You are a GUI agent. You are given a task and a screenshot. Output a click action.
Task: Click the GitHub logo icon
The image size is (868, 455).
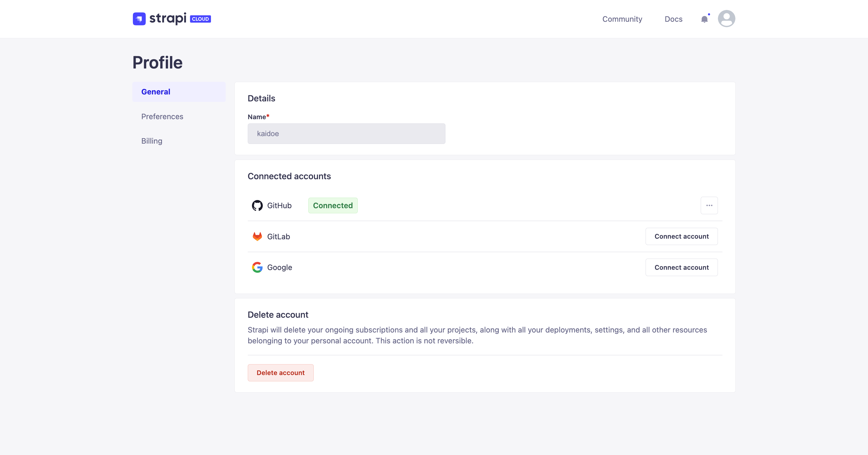257,205
